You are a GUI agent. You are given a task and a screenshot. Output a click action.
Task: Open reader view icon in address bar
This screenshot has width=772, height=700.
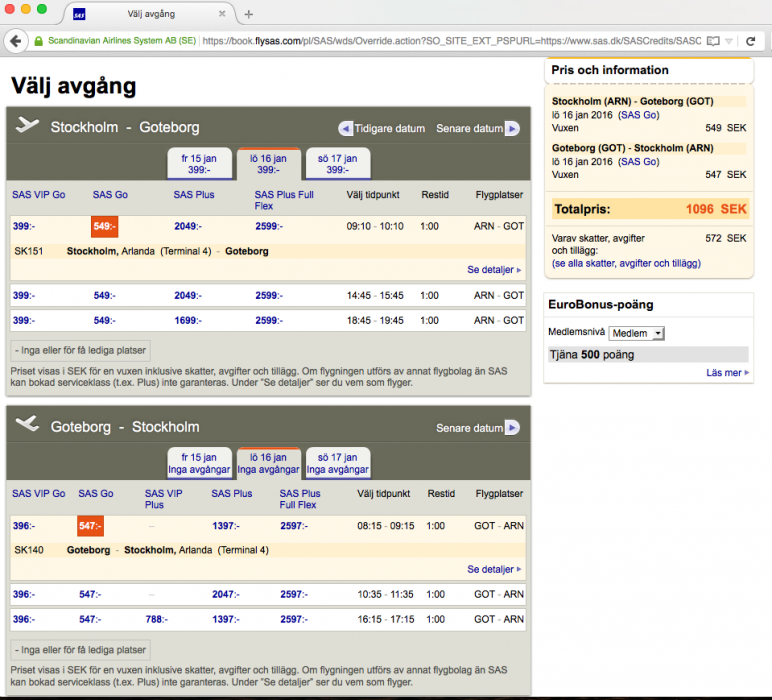coord(713,41)
